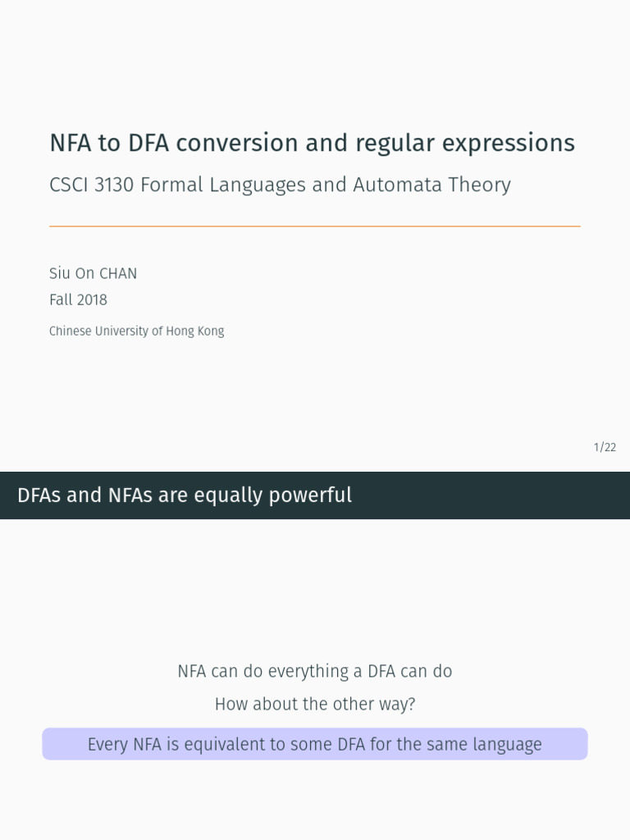Click the word 'Every' in the highlighted statement

coord(107,745)
